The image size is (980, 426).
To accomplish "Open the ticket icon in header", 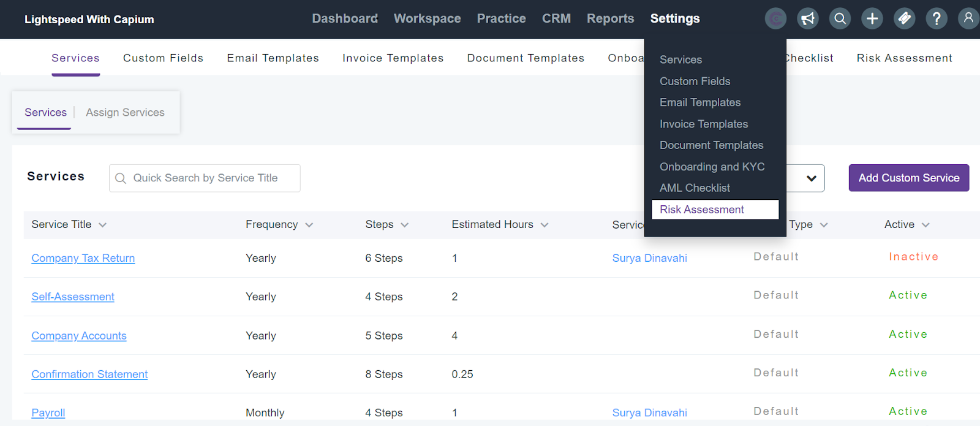I will pyautogui.click(x=905, y=18).
